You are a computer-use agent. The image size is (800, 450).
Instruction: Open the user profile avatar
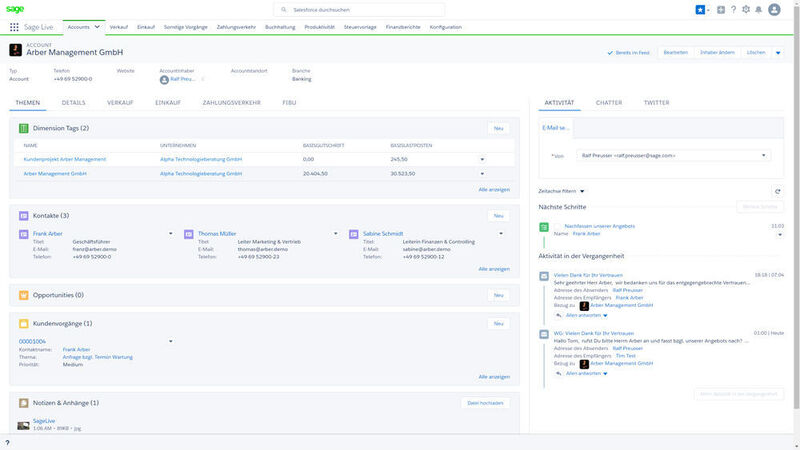click(x=774, y=10)
